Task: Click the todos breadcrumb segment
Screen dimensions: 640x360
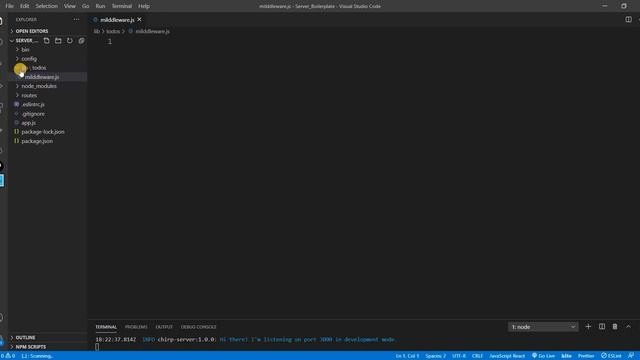Action: pos(113,31)
